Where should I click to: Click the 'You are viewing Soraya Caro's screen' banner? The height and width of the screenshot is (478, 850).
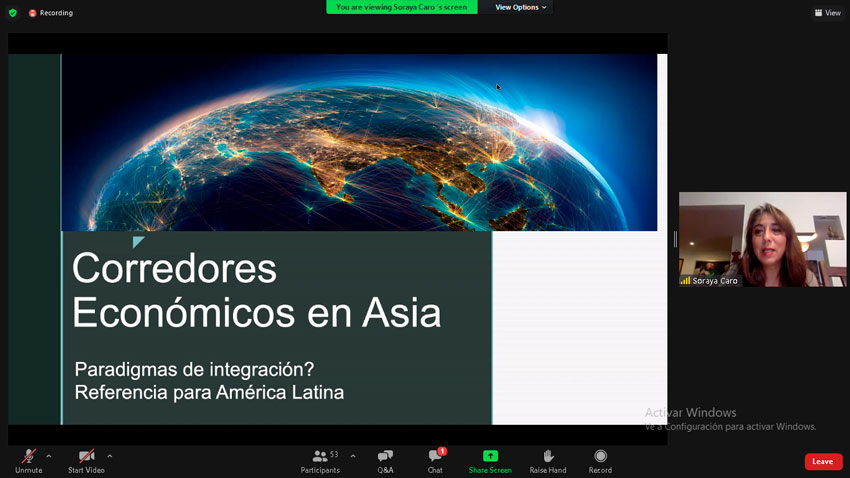[x=401, y=7]
